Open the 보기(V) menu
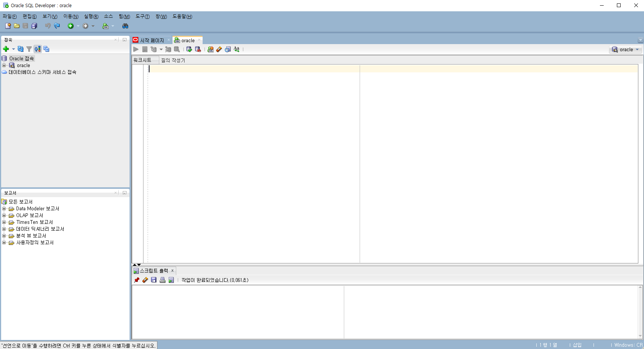Image resolution: width=644 pixels, height=349 pixels. (50, 17)
